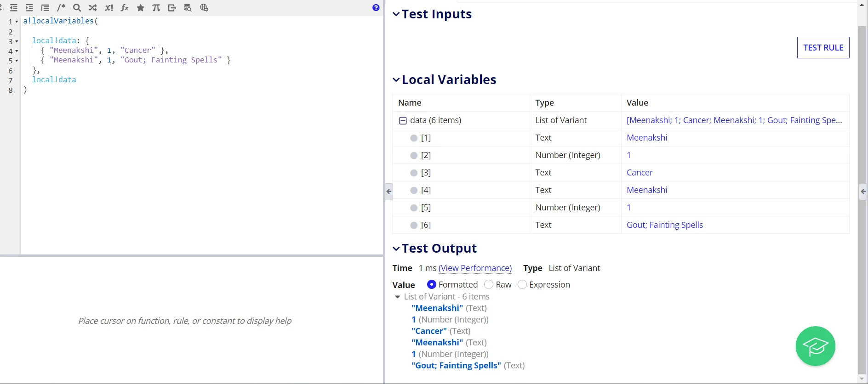This screenshot has height=384, width=868.
Task: Click "Gout; Fainting Spells" string in code
Action: (171, 60)
